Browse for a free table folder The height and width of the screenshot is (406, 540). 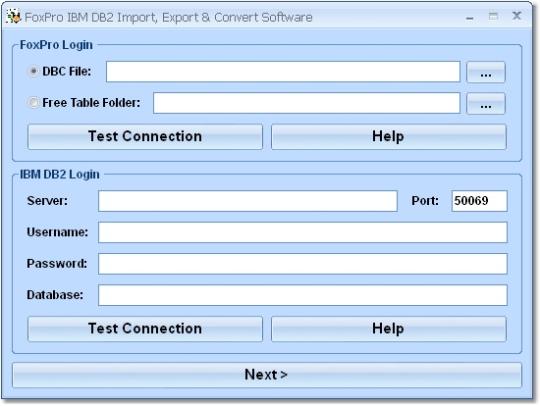coord(486,103)
